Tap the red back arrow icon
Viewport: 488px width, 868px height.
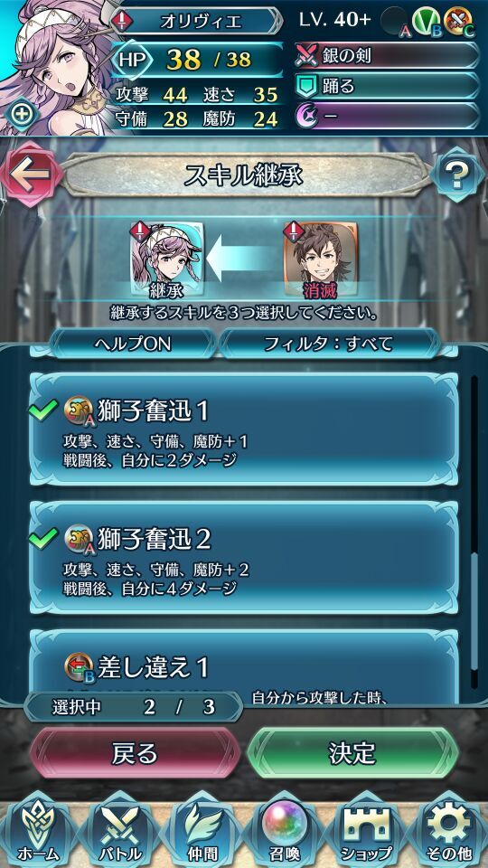click(x=28, y=175)
